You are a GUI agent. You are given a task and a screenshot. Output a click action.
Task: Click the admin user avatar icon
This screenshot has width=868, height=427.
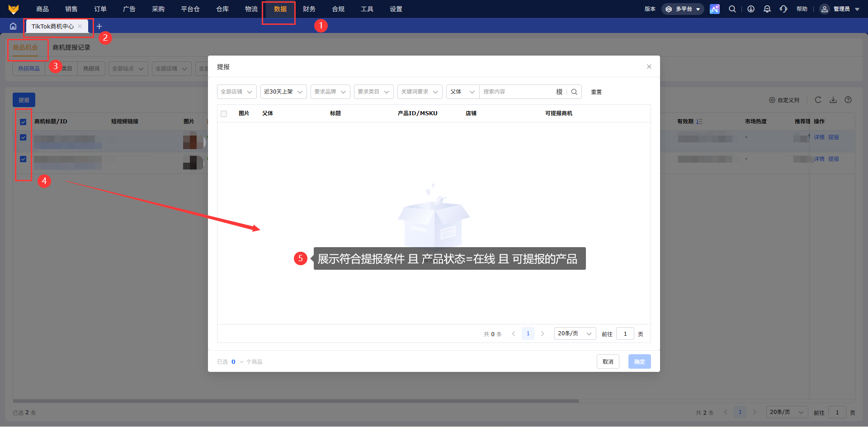coord(825,9)
